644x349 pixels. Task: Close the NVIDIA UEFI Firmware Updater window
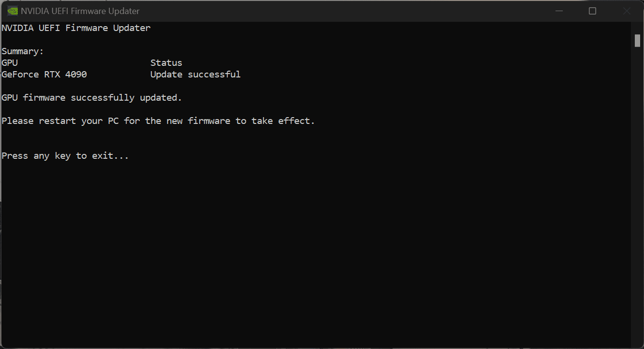click(626, 11)
